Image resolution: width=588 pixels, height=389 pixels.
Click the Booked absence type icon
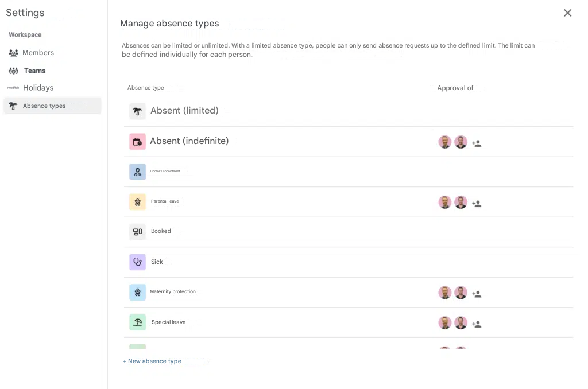click(x=137, y=232)
